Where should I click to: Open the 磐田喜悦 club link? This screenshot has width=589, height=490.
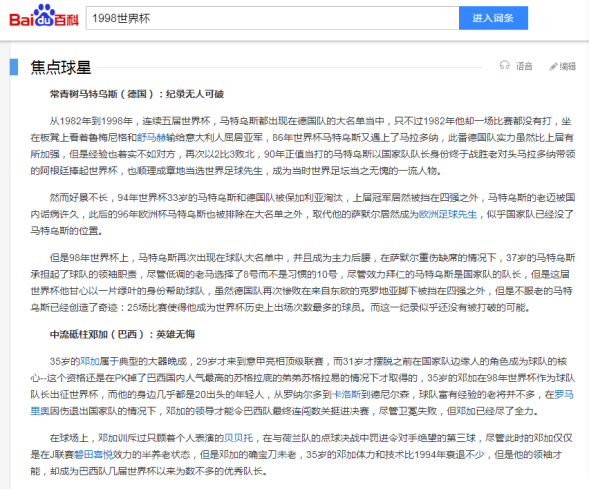pyautogui.click(x=93, y=455)
